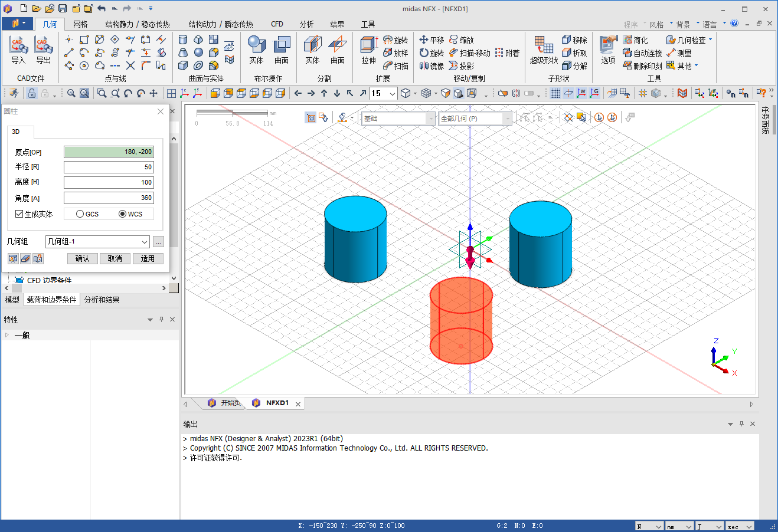This screenshot has height=532, width=778.
Task: Click the 取消 button
Action: click(115, 258)
